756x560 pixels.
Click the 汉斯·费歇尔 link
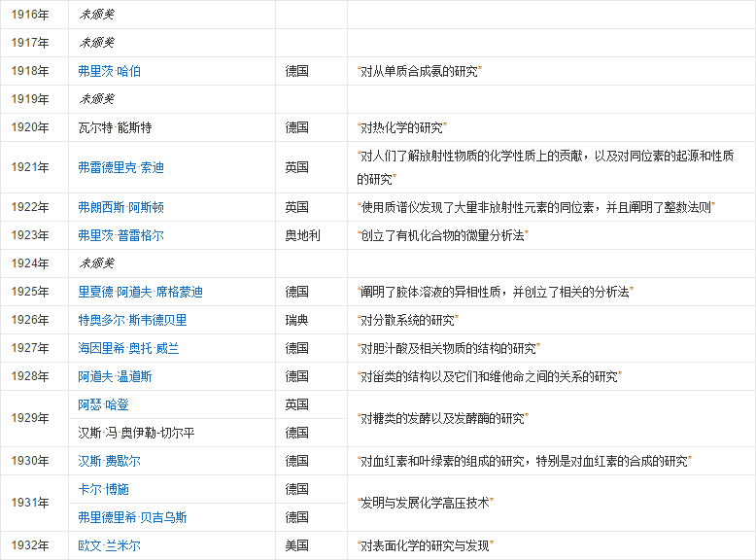click(109, 461)
